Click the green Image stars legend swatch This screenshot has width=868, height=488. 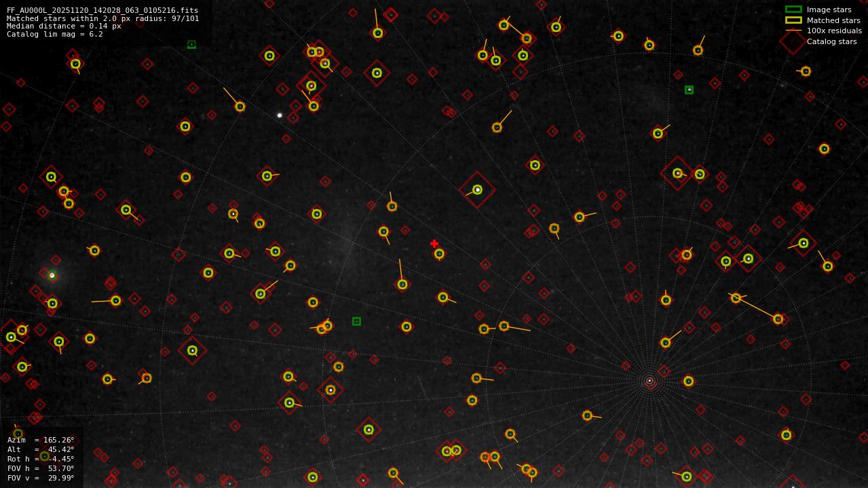click(x=793, y=10)
